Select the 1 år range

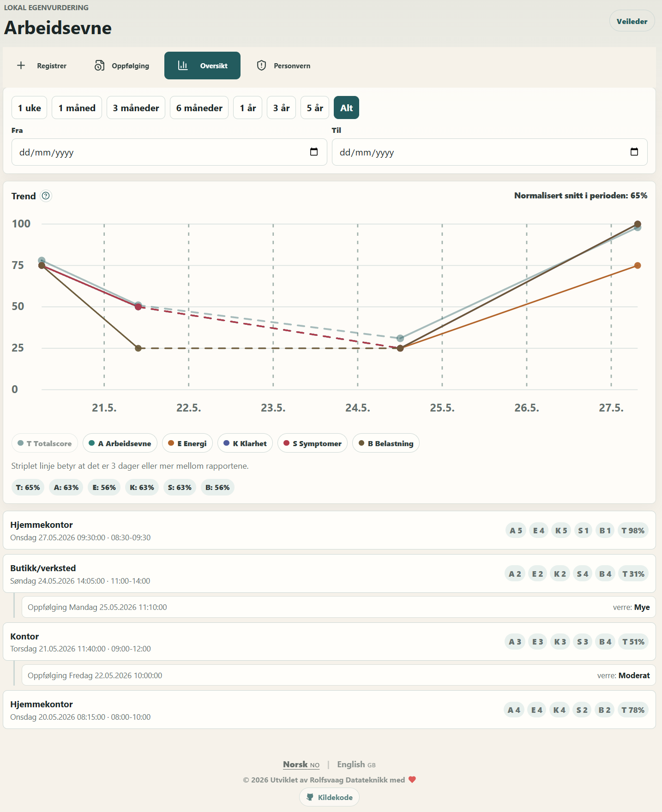[248, 107]
